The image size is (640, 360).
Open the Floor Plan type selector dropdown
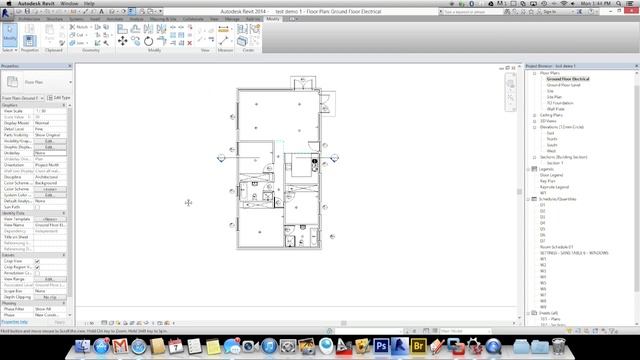tap(70, 82)
